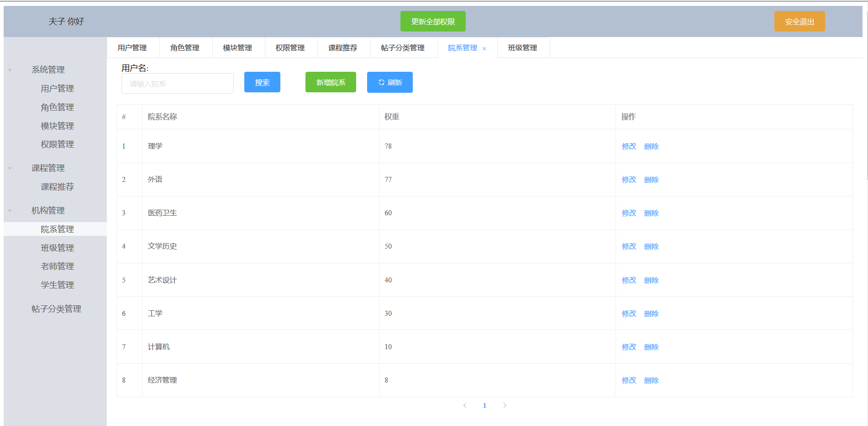Image resolution: width=868 pixels, height=426 pixels.
Task: Click the refresh icon on the 刷新 button
Action: (x=382, y=82)
